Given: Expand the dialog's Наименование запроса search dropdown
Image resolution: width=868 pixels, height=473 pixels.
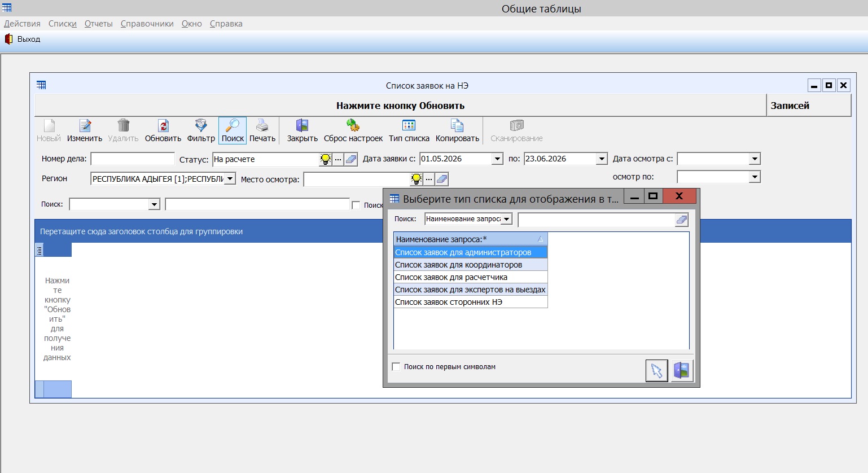Looking at the screenshot, I should click(x=507, y=219).
